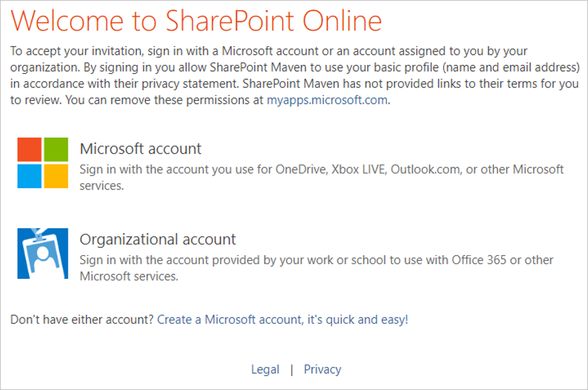Click the work or school account description text
The width and height of the screenshot is (588, 390).
click(316, 268)
